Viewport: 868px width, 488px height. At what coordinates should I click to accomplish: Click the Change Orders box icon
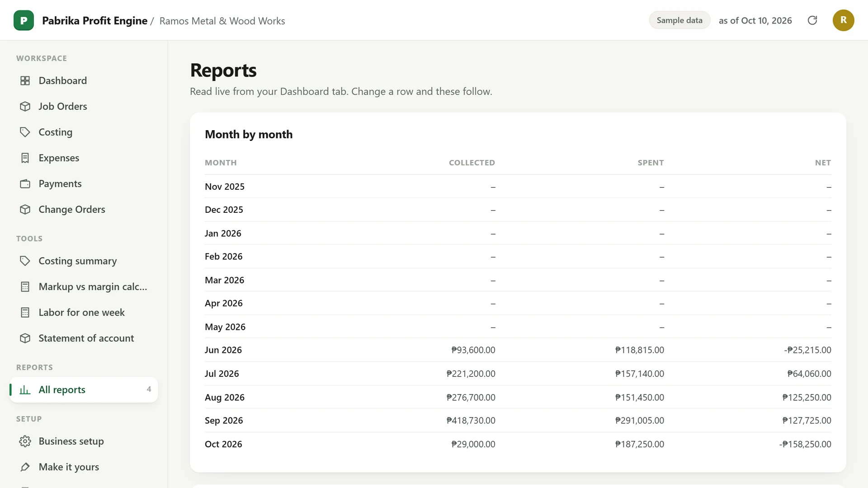click(x=25, y=209)
